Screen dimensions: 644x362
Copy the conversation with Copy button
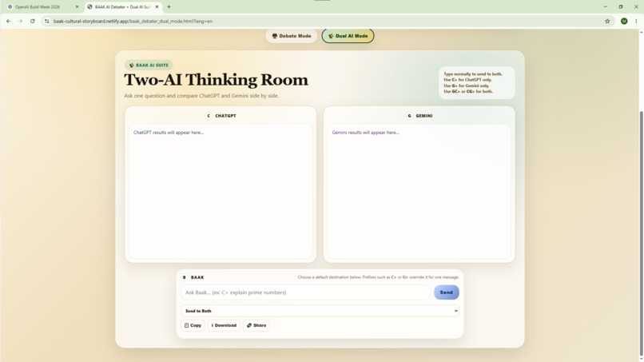click(x=193, y=325)
